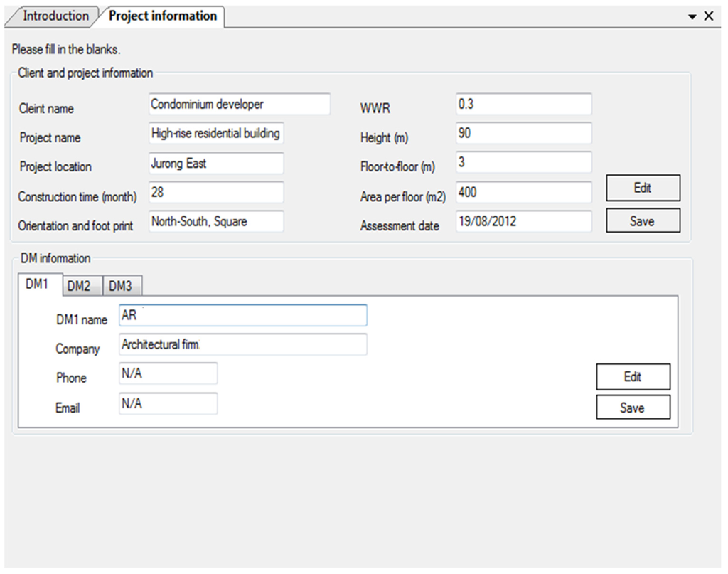Close the panel with the X icon

(x=708, y=16)
